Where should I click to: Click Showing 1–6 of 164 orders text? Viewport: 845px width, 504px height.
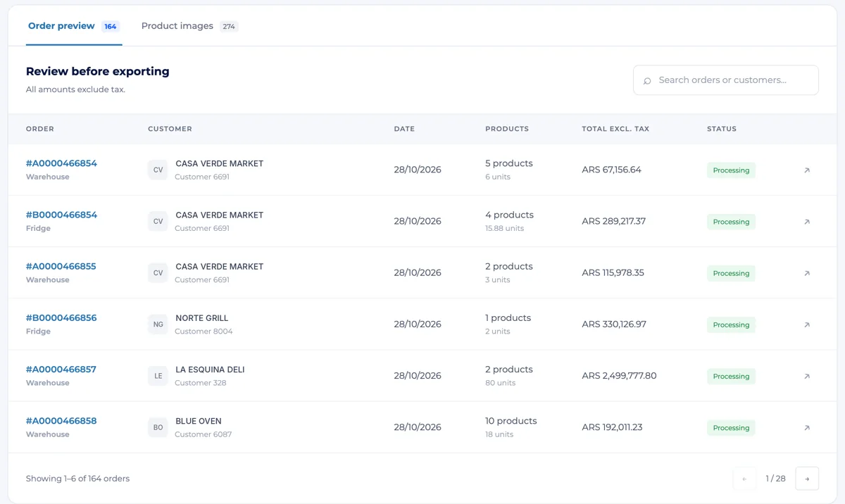coord(77,479)
